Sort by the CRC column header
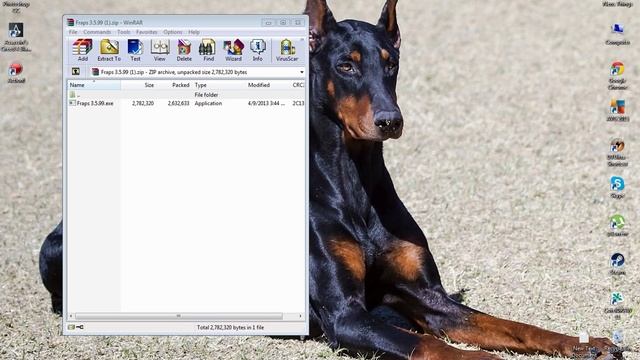This screenshot has height=360, width=640. pyautogui.click(x=298, y=85)
